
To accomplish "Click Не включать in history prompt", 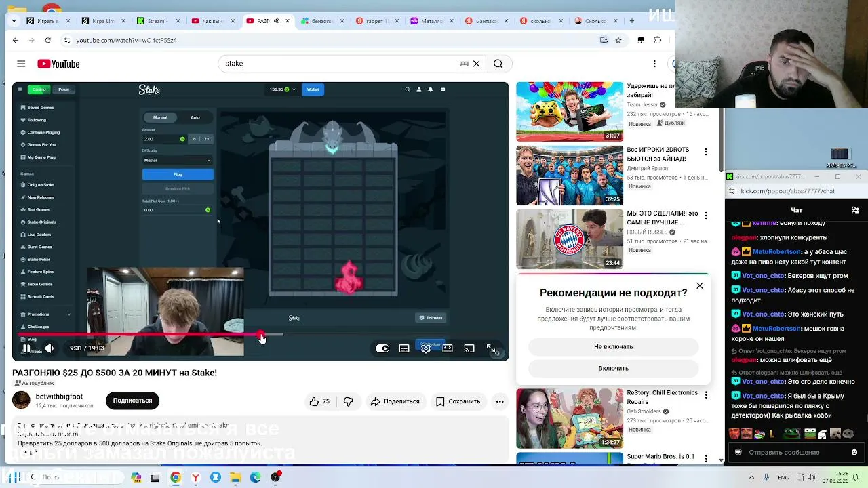I will (614, 346).
